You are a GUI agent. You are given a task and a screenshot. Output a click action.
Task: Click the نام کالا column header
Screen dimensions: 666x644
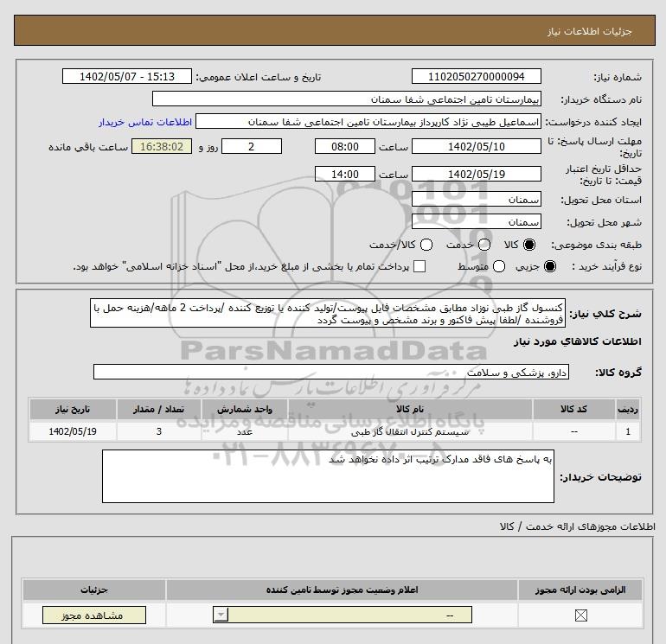410,409
